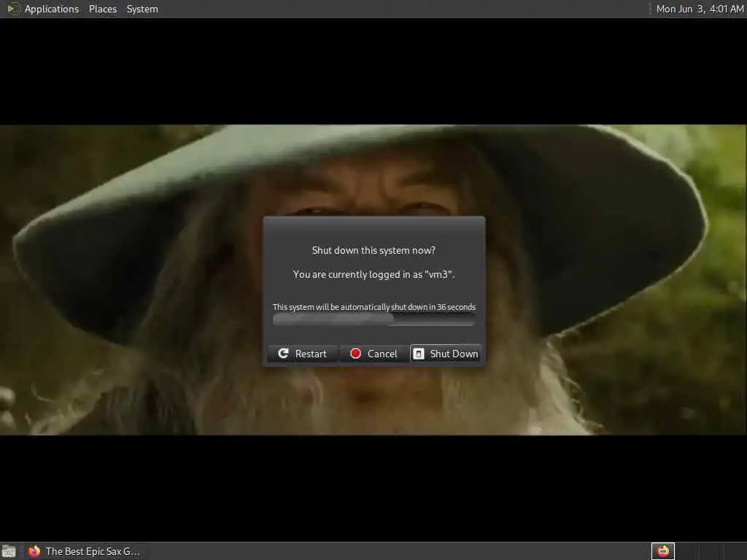This screenshot has height=560, width=747.
Task: Select The Best Epic Sax taskbar window
Action: tap(84, 551)
